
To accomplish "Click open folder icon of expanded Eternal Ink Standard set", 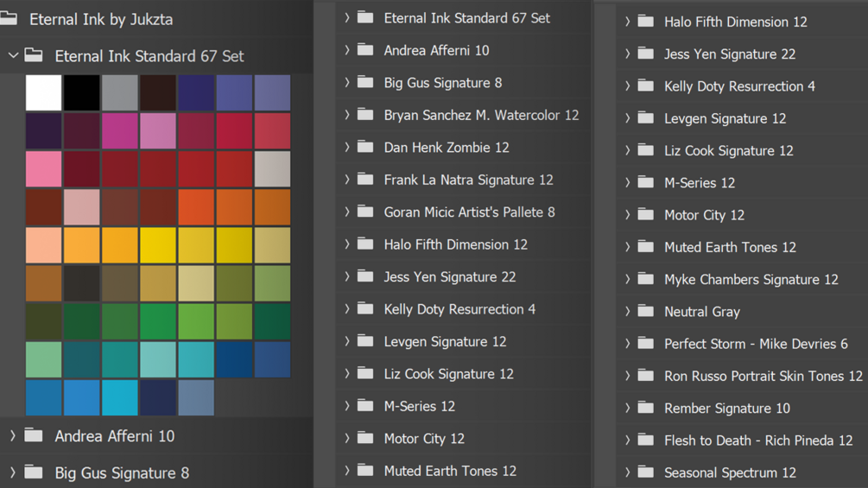I will tap(34, 54).
